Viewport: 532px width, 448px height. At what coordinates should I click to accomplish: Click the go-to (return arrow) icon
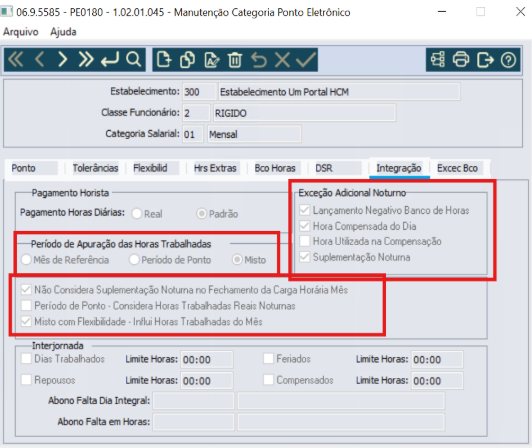[110, 60]
